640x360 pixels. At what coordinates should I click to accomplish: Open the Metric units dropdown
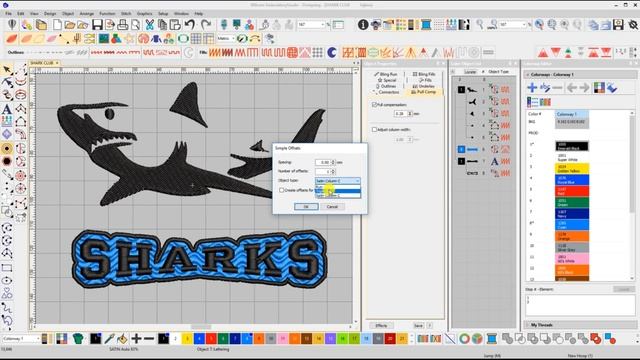(x=226, y=39)
